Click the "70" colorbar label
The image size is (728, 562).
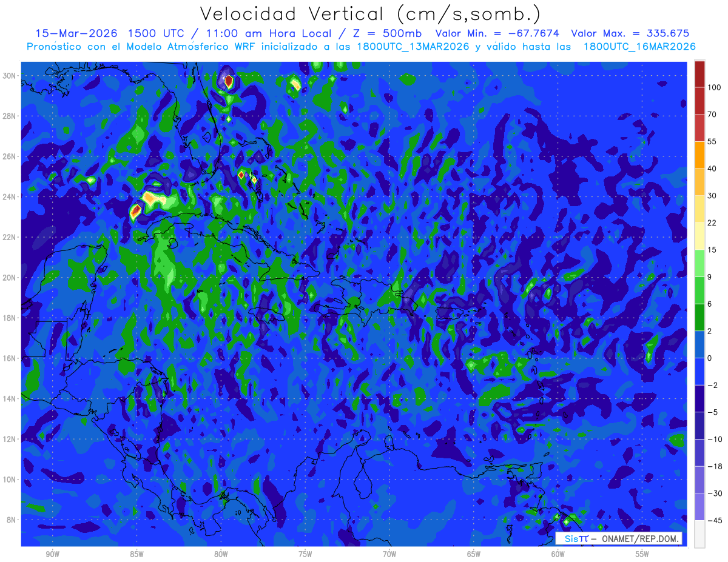pos(712,115)
